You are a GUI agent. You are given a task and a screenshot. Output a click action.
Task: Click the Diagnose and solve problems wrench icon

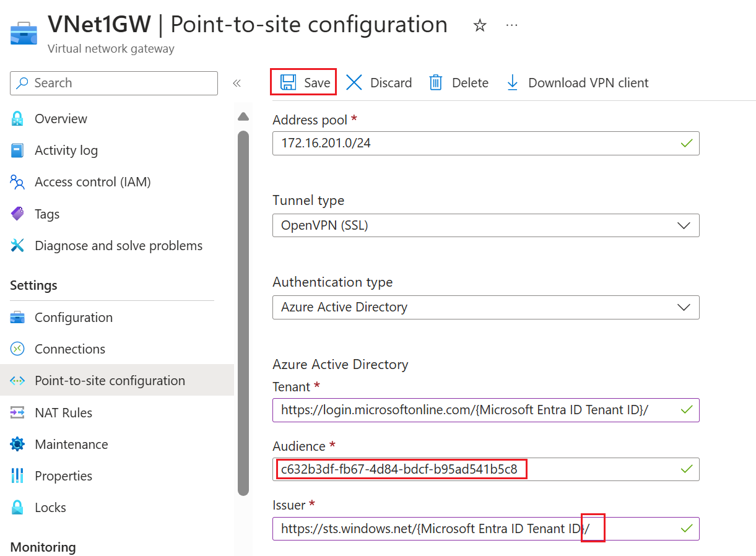tap(17, 246)
